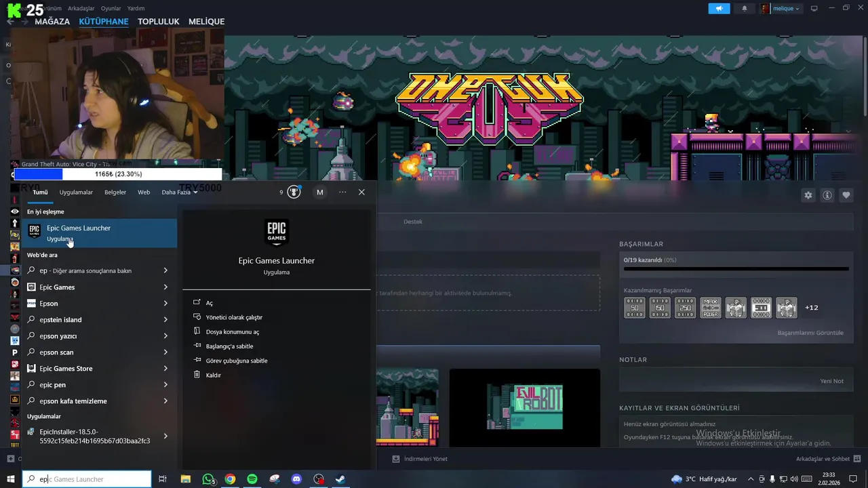Image resolution: width=868 pixels, height=488 pixels.
Task: Click the MAX POWER achievement icon
Action: 711,308
